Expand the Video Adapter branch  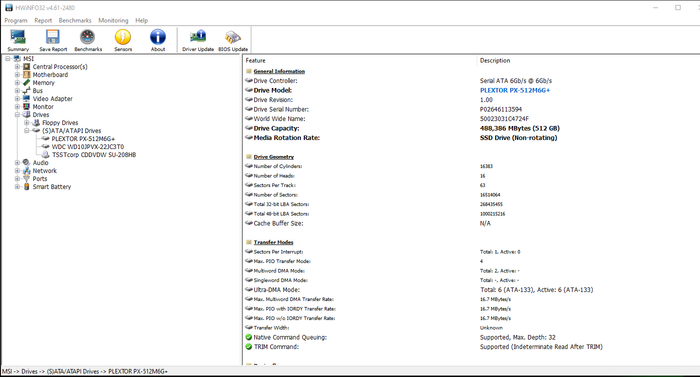pyautogui.click(x=17, y=99)
